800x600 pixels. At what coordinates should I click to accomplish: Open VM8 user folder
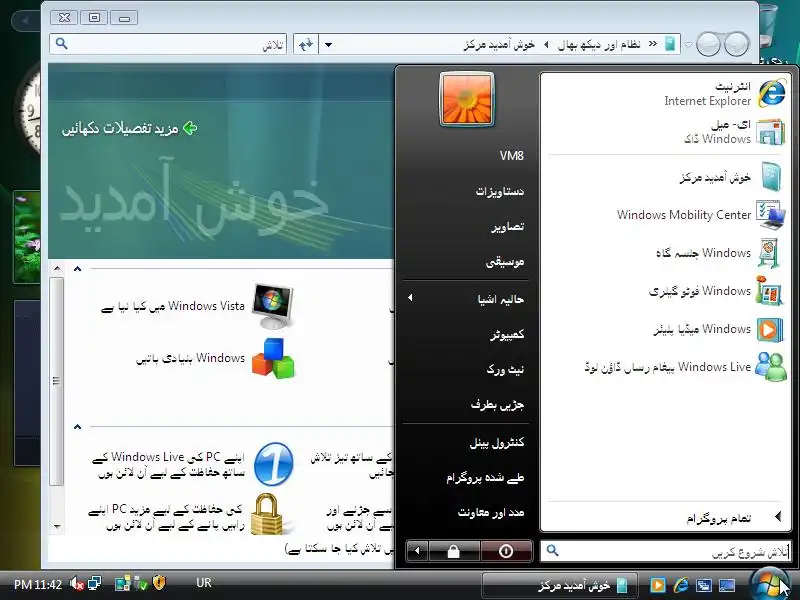click(x=511, y=156)
